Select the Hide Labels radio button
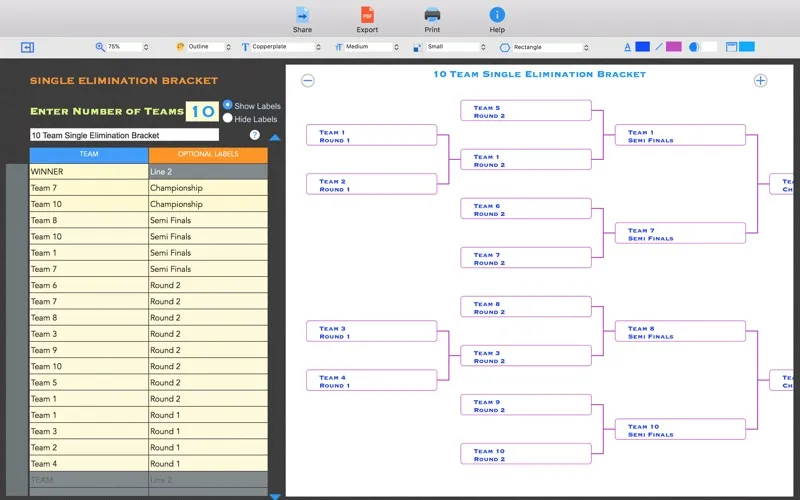The image size is (800, 500). 228,118
